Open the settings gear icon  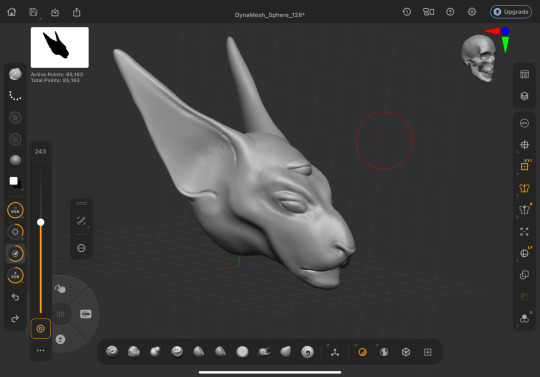[472, 12]
